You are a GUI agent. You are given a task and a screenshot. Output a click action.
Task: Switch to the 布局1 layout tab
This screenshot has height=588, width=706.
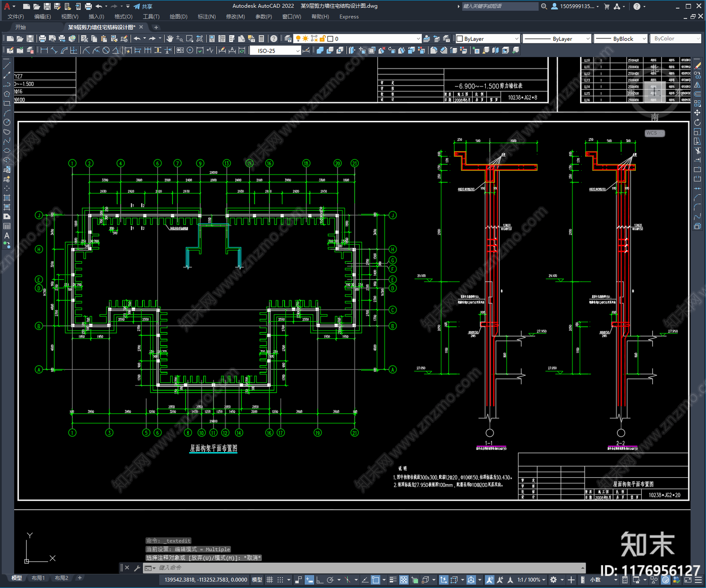38,578
